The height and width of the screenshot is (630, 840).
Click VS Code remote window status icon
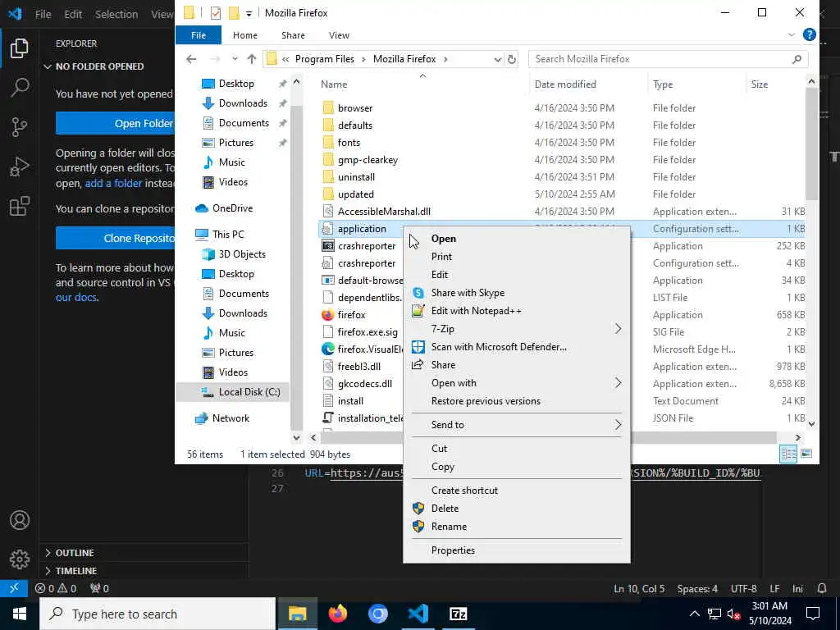click(x=14, y=588)
